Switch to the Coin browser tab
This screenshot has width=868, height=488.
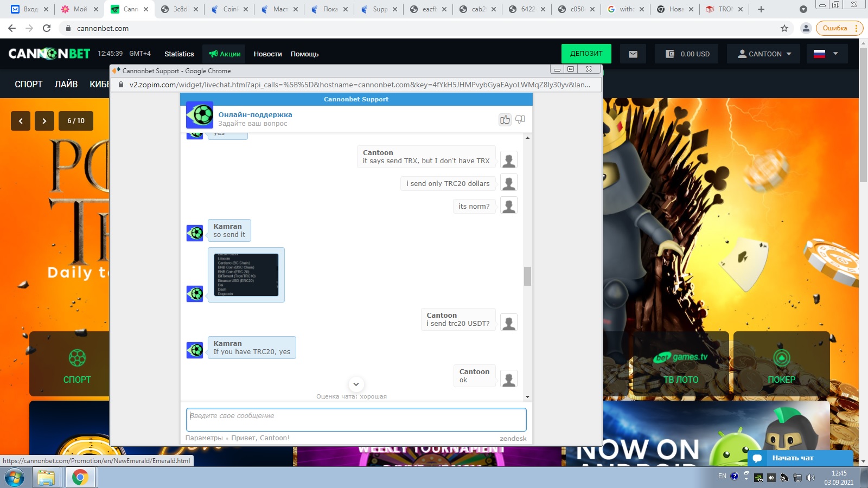229,9
